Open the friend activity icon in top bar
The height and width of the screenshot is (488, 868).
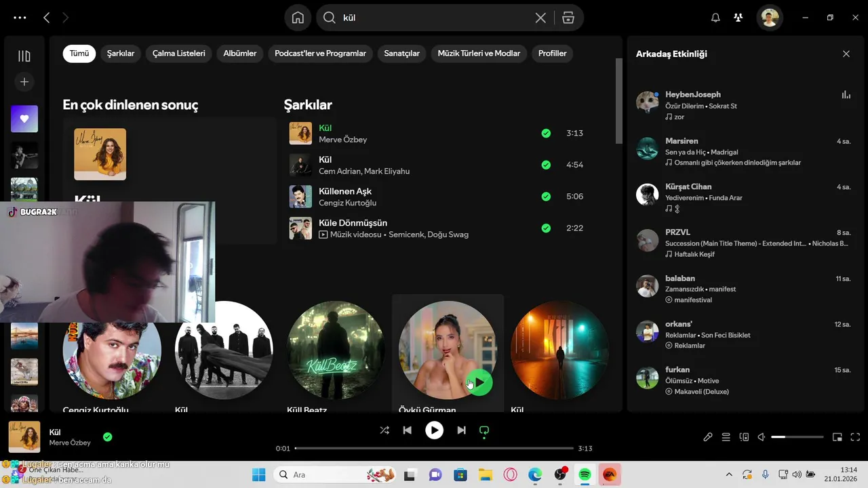pyautogui.click(x=738, y=18)
